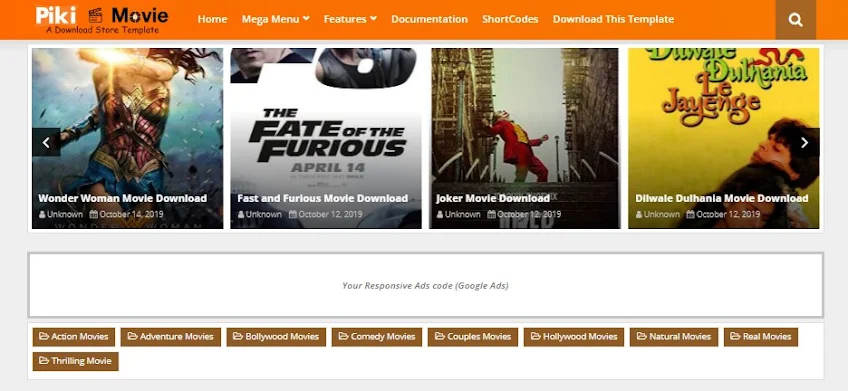Viewport: 848px width, 391px height.
Task: Click Unknown author under Joker
Action: pyautogui.click(x=458, y=214)
